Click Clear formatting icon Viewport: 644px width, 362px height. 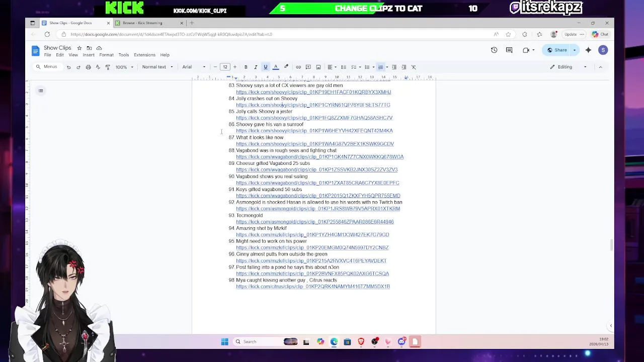coord(414,67)
